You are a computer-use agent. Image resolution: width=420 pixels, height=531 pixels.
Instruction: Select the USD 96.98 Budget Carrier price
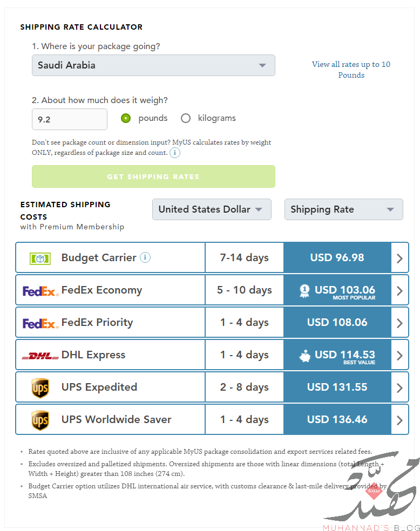pyautogui.click(x=337, y=257)
